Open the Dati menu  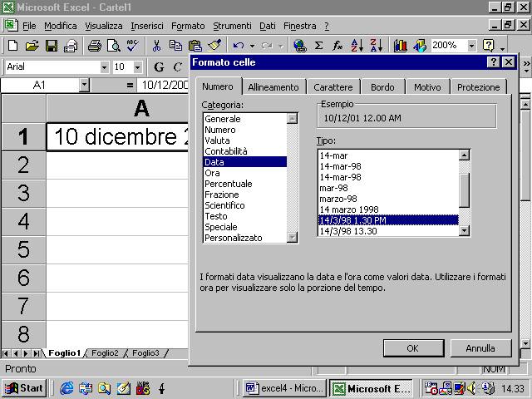268,26
